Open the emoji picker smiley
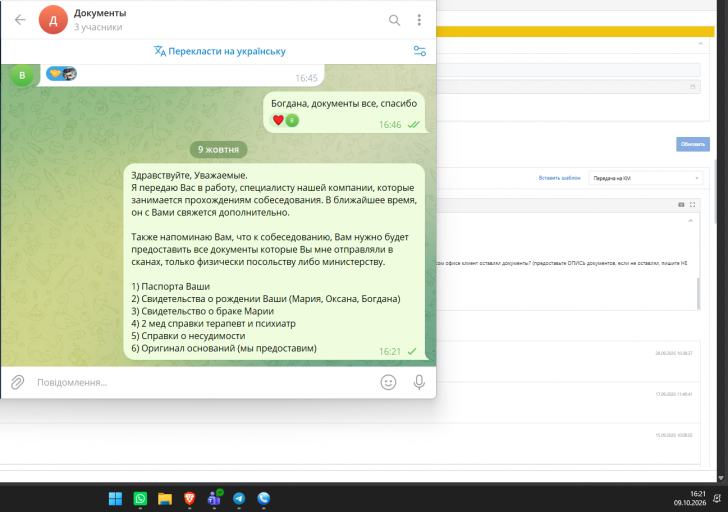This screenshot has width=728, height=512. coord(388,382)
